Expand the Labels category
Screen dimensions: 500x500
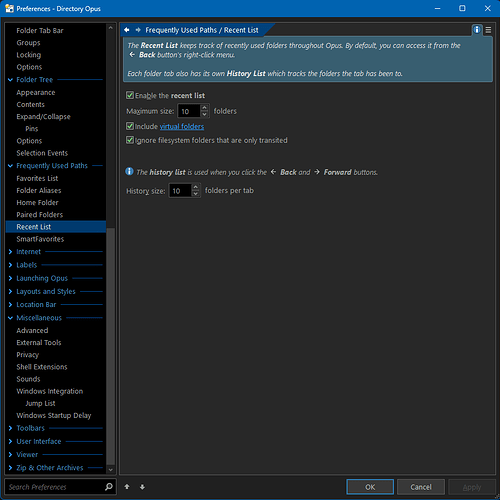coord(10,265)
